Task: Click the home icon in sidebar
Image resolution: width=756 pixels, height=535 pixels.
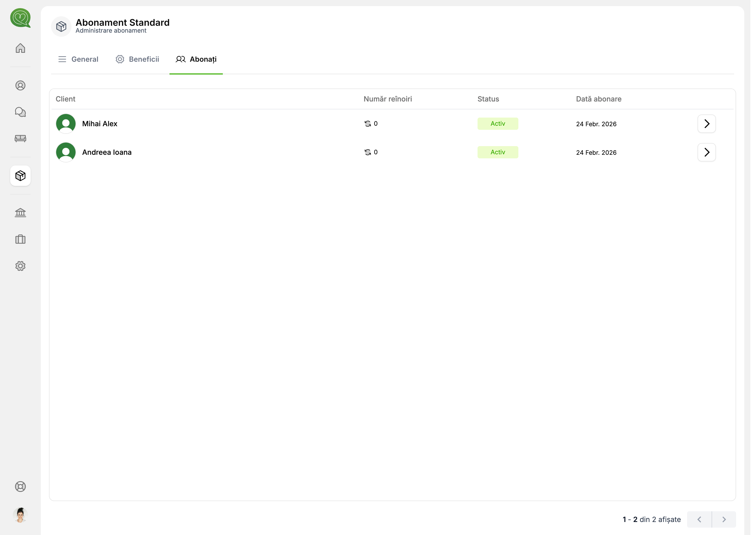Action: [x=20, y=48]
